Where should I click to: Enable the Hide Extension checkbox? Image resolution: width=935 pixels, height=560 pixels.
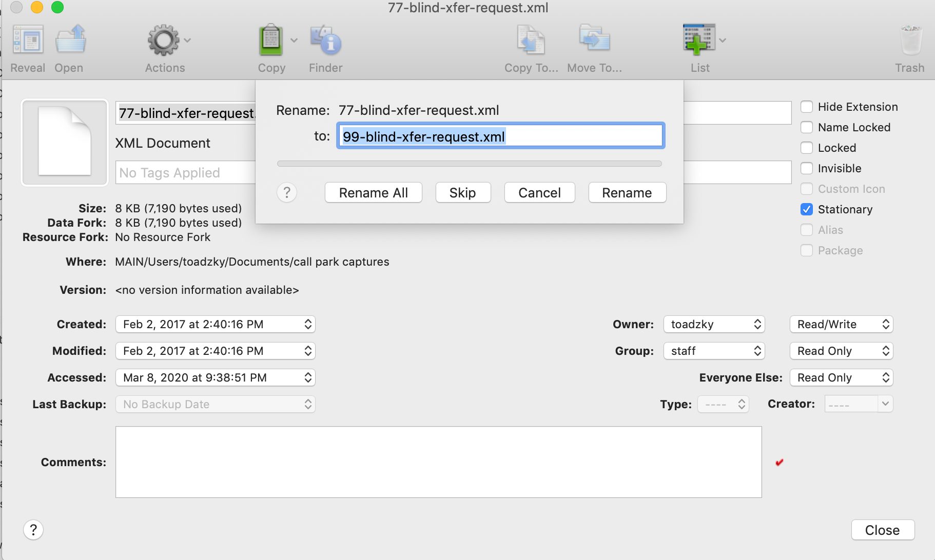[807, 107]
